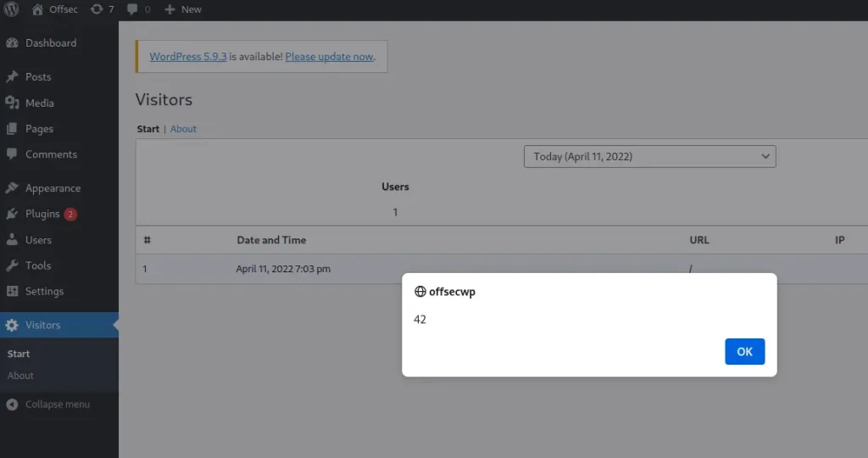Screen dimensions: 868x458
Task: Click the WordPress 5.9.3 link
Action: click(x=188, y=57)
